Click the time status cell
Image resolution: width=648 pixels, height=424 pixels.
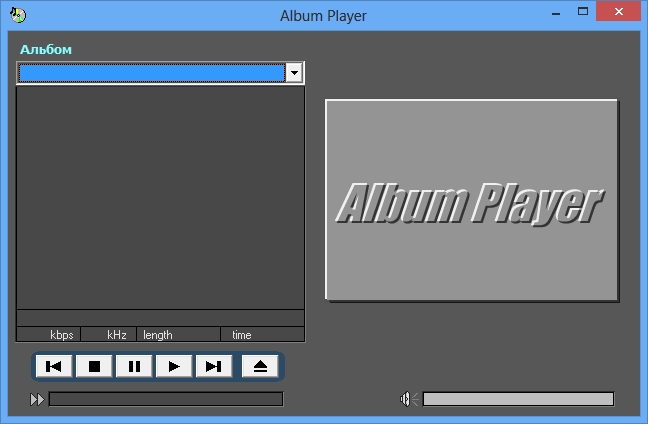[262, 335]
